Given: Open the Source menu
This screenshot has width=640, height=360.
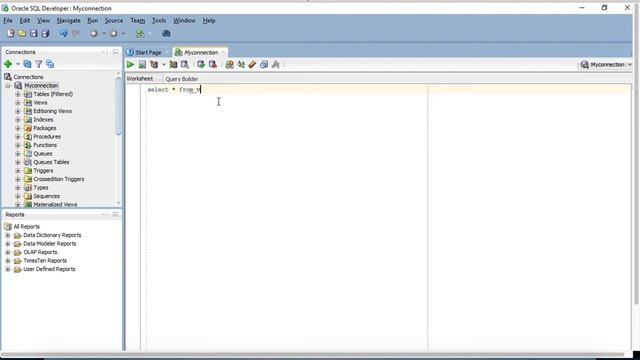Looking at the screenshot, I should tap(114, 20).
